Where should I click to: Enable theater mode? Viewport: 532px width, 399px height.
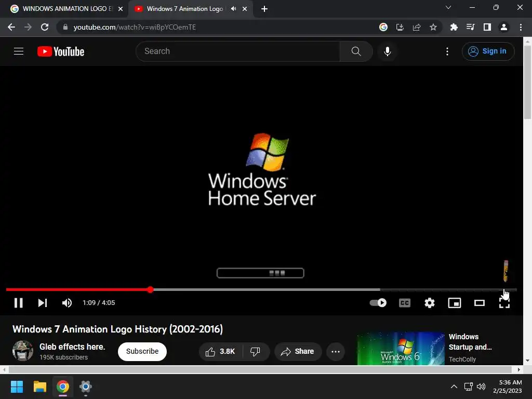[x=479, y=303]
